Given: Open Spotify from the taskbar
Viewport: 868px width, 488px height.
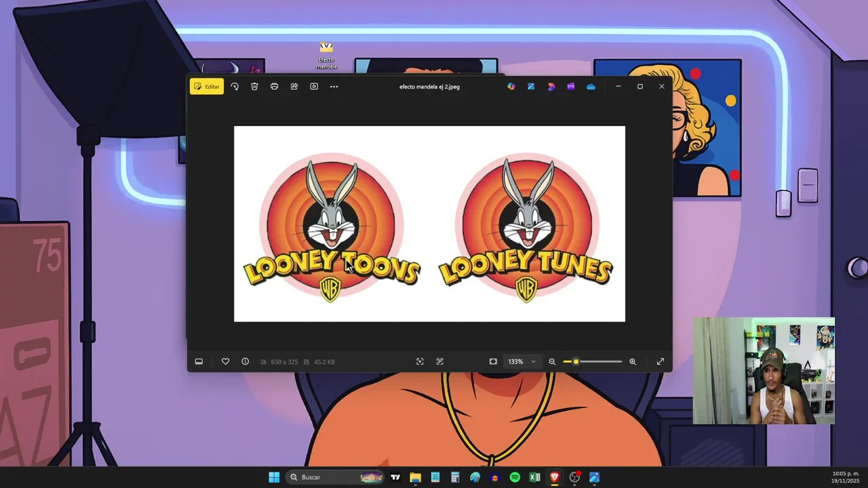Looking at the screenshot, I should 515,477.
